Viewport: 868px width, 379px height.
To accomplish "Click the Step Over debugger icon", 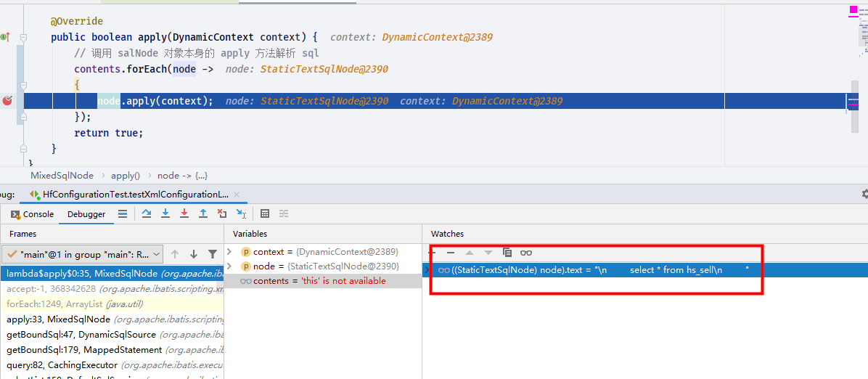I will point(146,213).
